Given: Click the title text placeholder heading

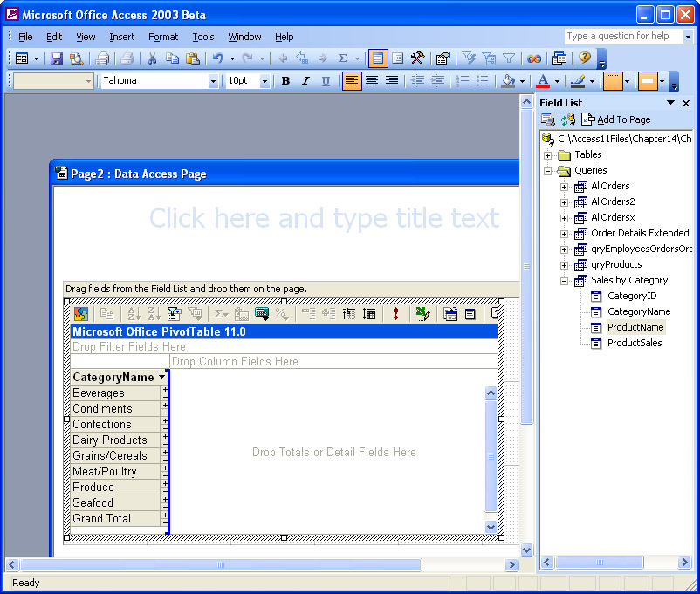Looking at the screenshot, I should (324, 218).
